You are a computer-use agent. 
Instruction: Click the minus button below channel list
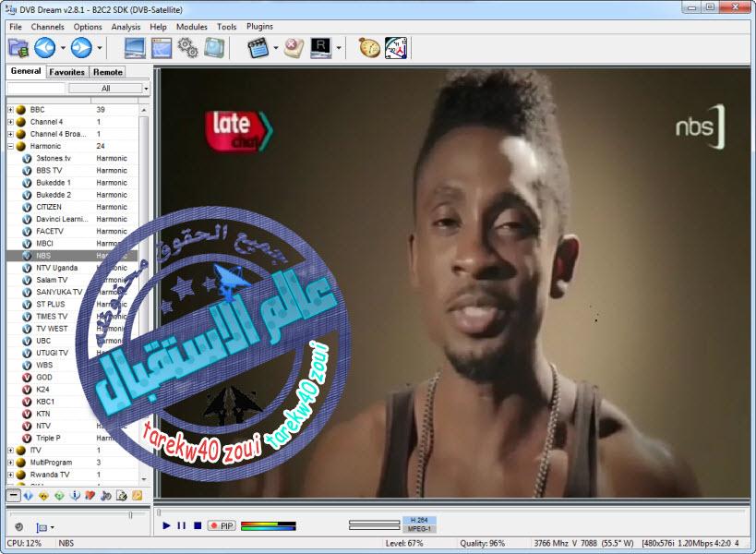[x=13, y=495]
